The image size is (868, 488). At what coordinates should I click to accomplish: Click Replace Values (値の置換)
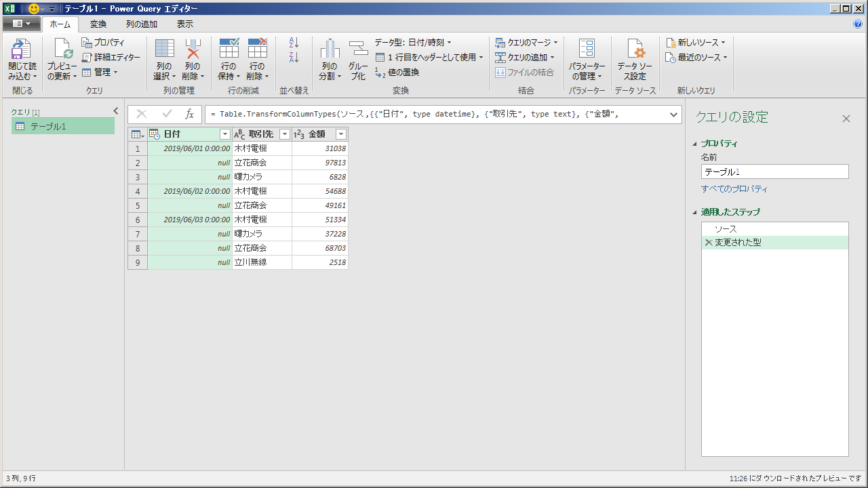coord(397,73)
